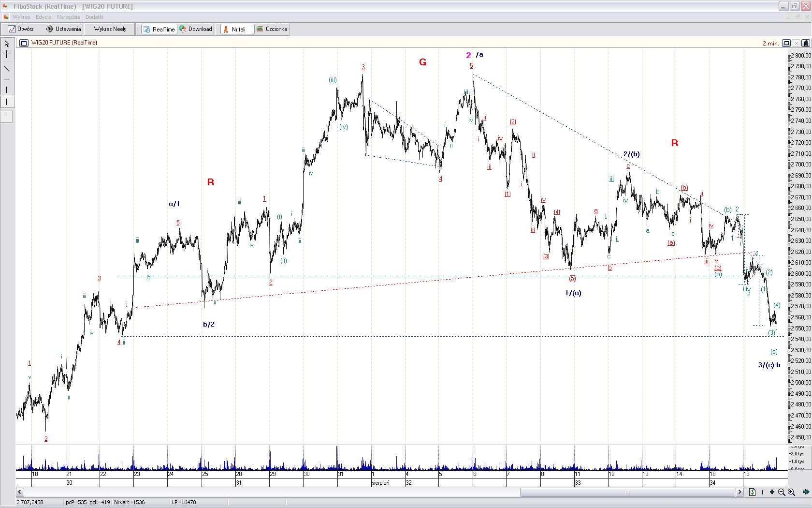
Task: Click the Otwórz button
Action: coord(21,29)
